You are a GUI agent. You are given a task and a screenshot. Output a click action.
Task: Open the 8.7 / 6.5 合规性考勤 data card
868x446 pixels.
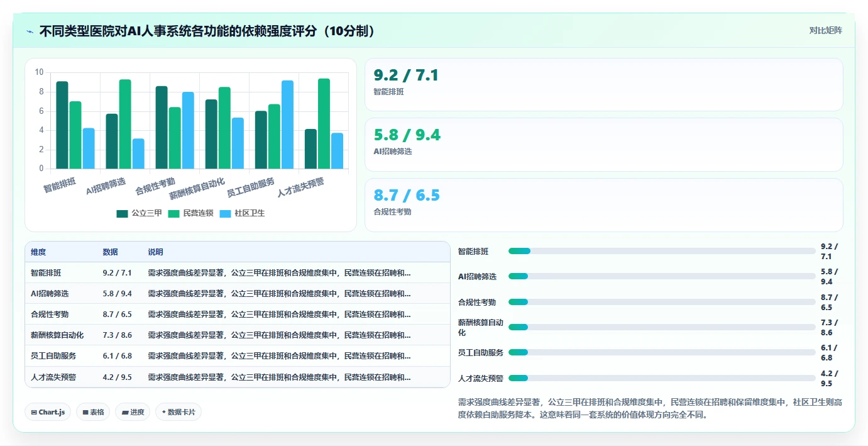pyautogui.click(x=603, y=205)
